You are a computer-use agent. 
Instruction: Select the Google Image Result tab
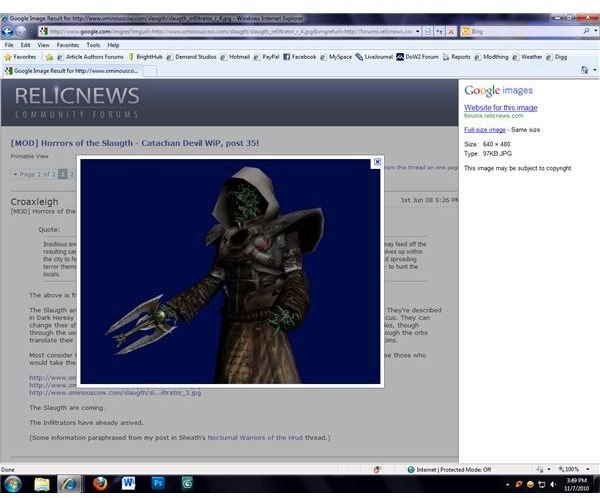[x=72, y=71]
